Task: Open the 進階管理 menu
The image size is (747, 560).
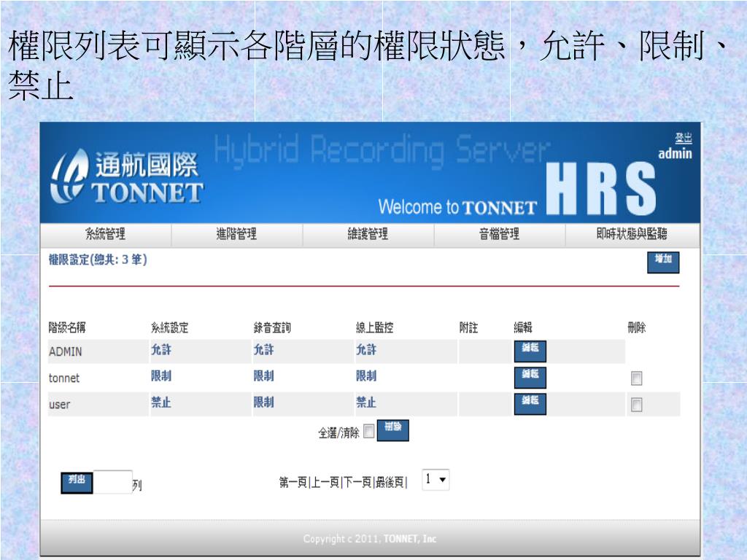Action: pyautogui.click(x=237, y=234)
